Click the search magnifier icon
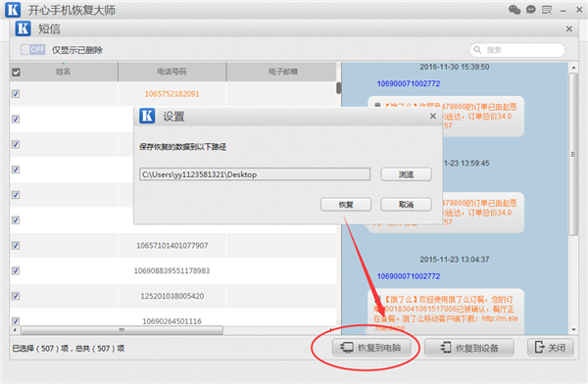 (477, 50)
